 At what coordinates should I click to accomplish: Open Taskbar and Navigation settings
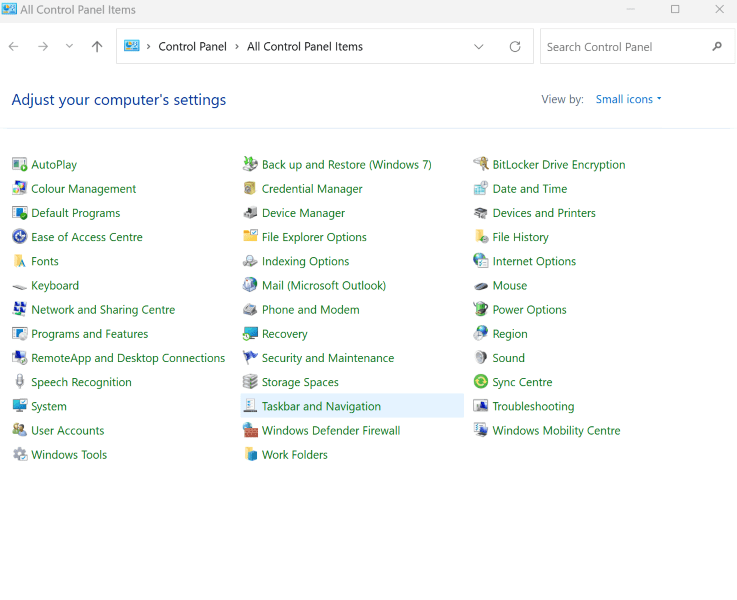[x=320, y=406]
